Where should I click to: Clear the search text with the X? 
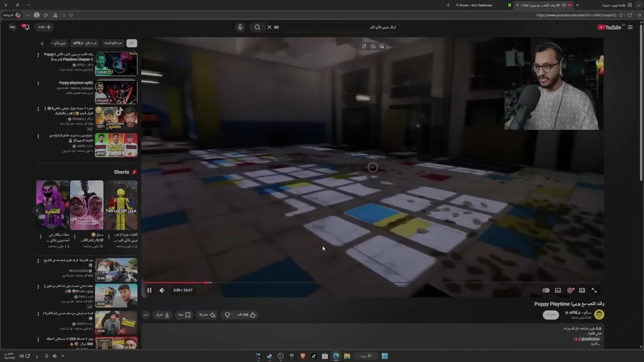coord(269,27)
